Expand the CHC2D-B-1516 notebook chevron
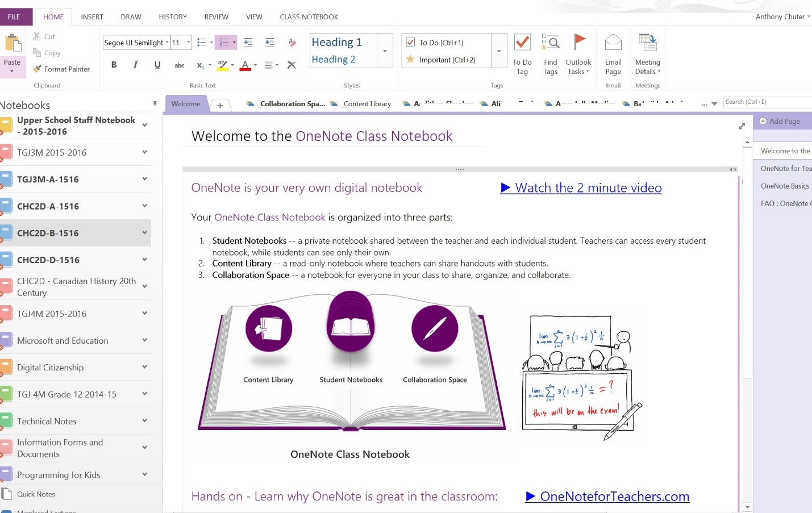This screenshot has height=513, width=812. click(145, 233)
